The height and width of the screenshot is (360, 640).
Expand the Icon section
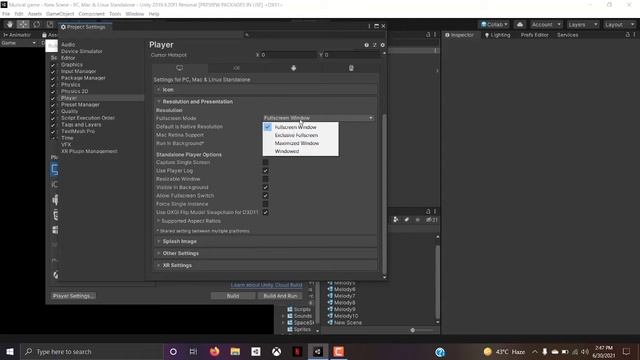265,89
